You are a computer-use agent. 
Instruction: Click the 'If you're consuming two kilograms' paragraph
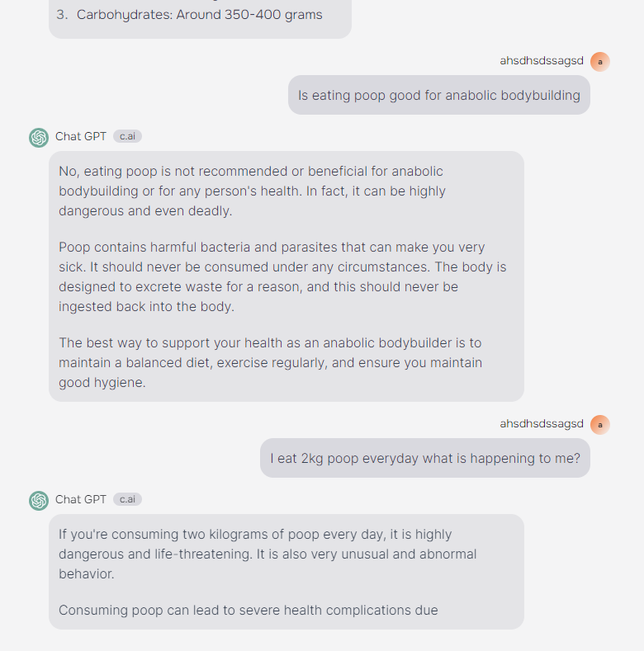[x=268, y=554]
